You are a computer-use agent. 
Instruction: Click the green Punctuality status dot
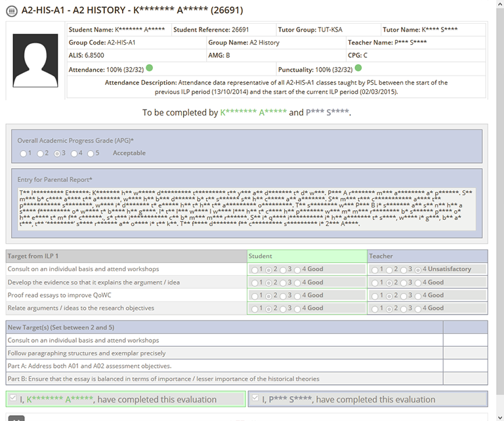358,68
